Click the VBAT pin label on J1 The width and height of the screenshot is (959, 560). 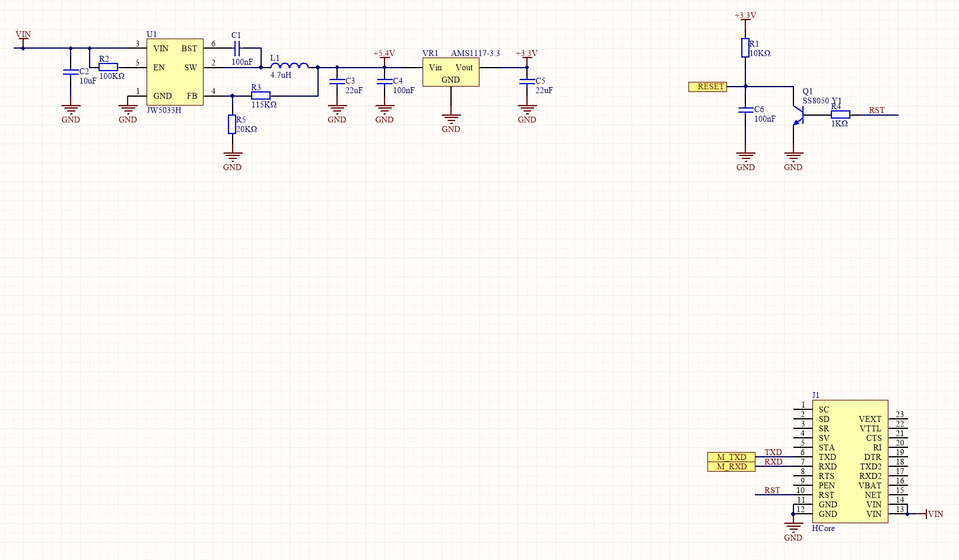pyautogui.click(x=870, y=485)
